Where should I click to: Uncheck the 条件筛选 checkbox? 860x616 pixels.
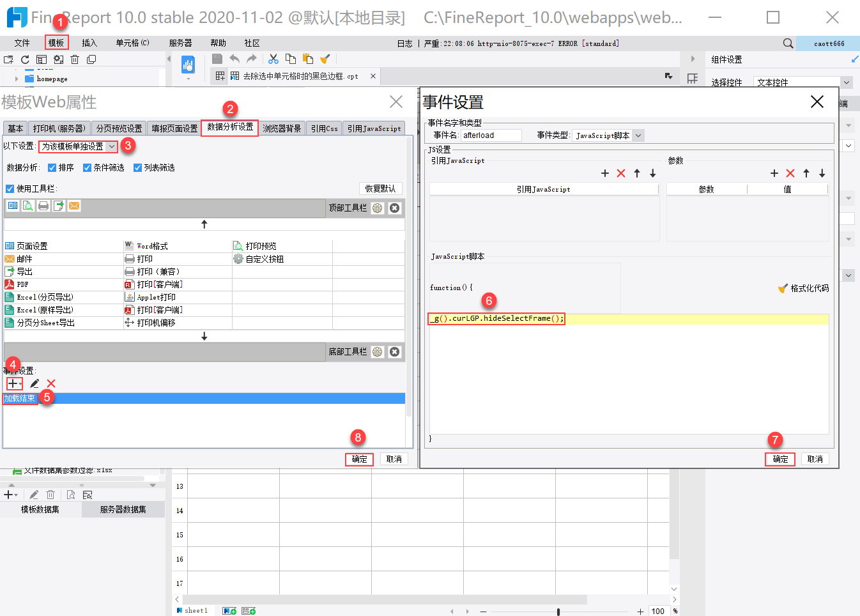coord(88,168)
